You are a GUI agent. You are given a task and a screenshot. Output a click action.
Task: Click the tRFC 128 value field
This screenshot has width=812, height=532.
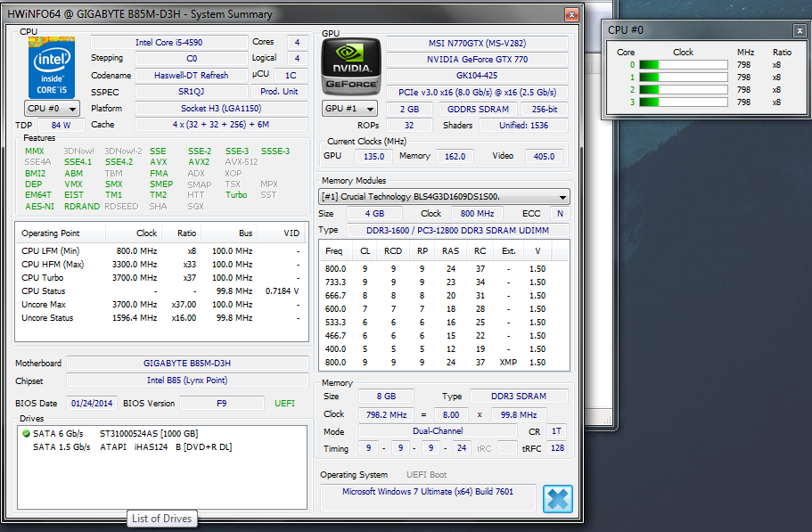557,448
